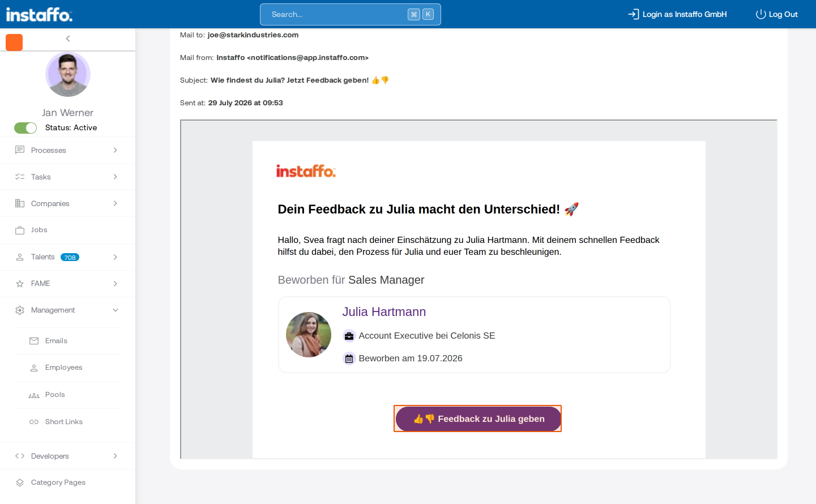Click the Pools group icon
The image size is (816, 504).
pos(34,395)
